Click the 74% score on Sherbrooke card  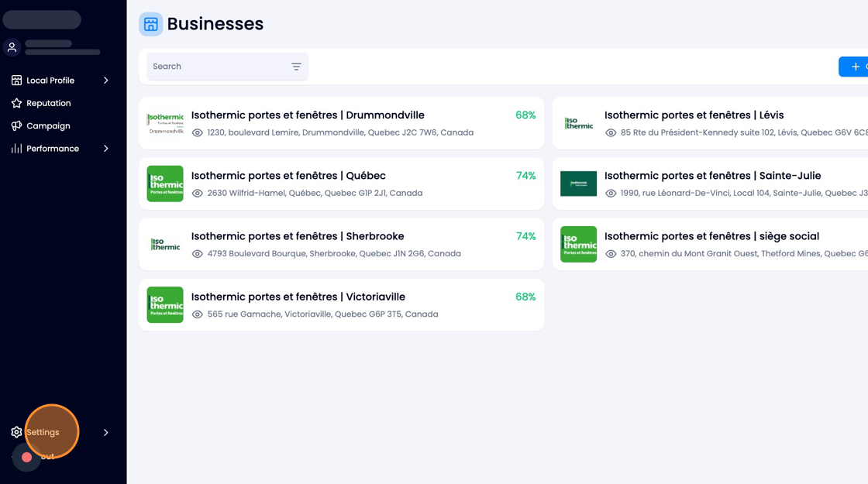526,236
